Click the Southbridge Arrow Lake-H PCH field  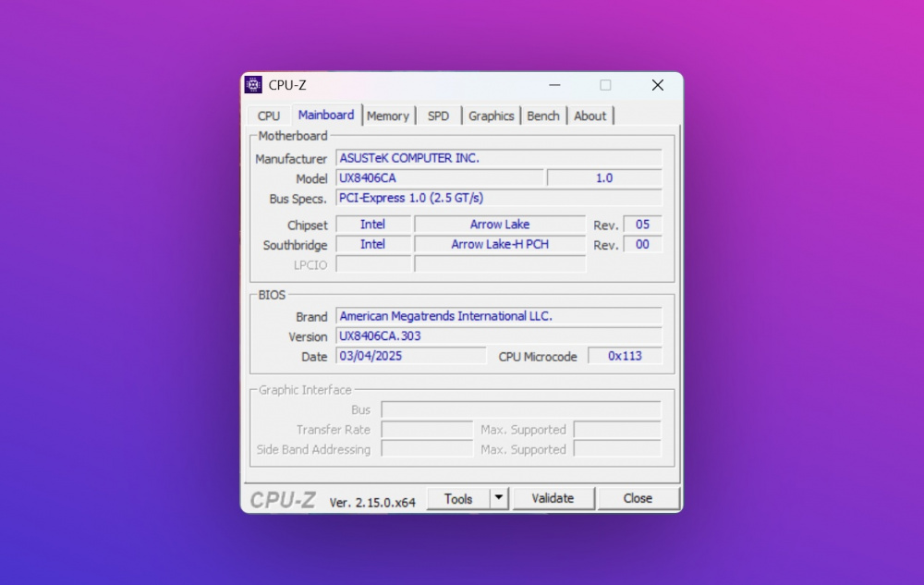tap(499, 244)
